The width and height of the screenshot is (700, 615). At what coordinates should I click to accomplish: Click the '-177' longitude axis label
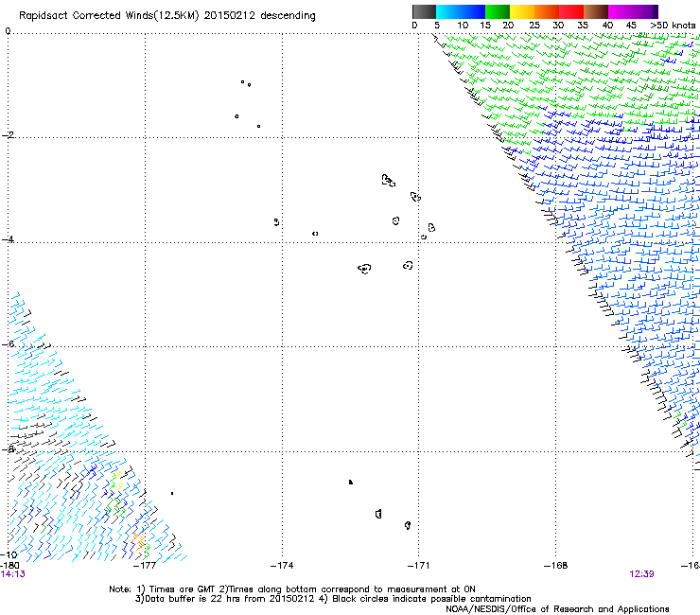(145, 566)
